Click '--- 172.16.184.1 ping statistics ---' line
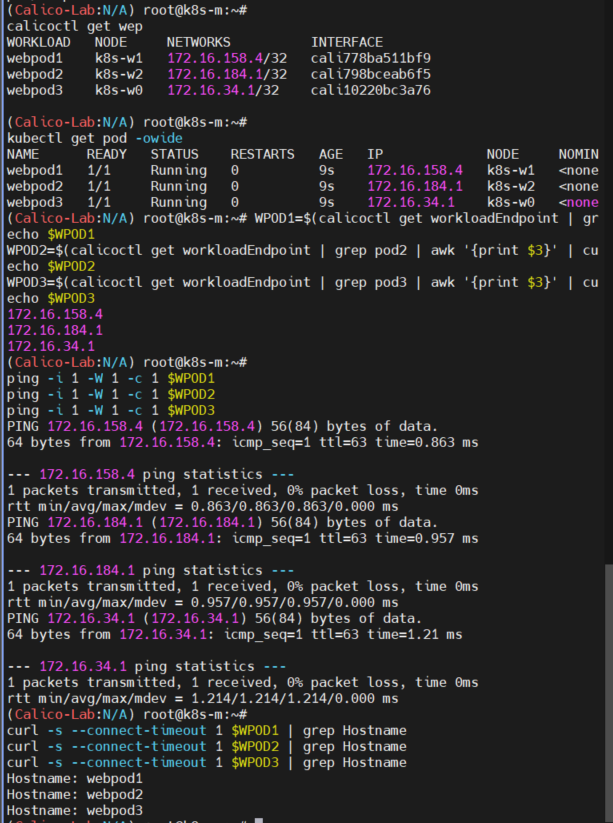The height and width of the screenshot is (823, 613). [x=151, y=571]
